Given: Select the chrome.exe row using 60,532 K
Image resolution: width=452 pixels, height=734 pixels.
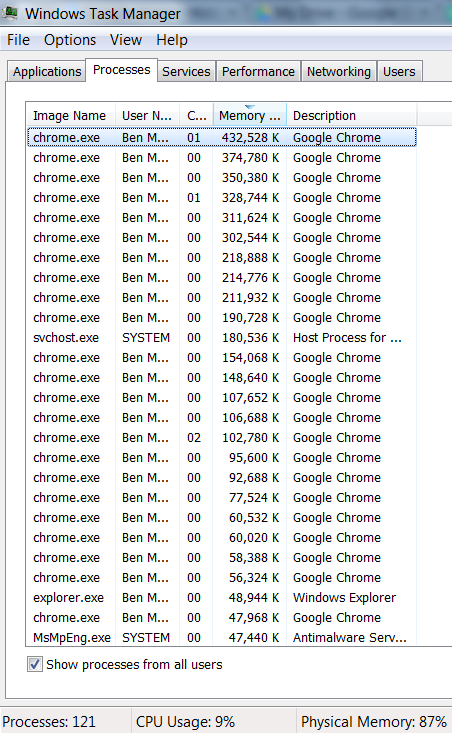Looking at the screenshot, I should pos(221,518).
